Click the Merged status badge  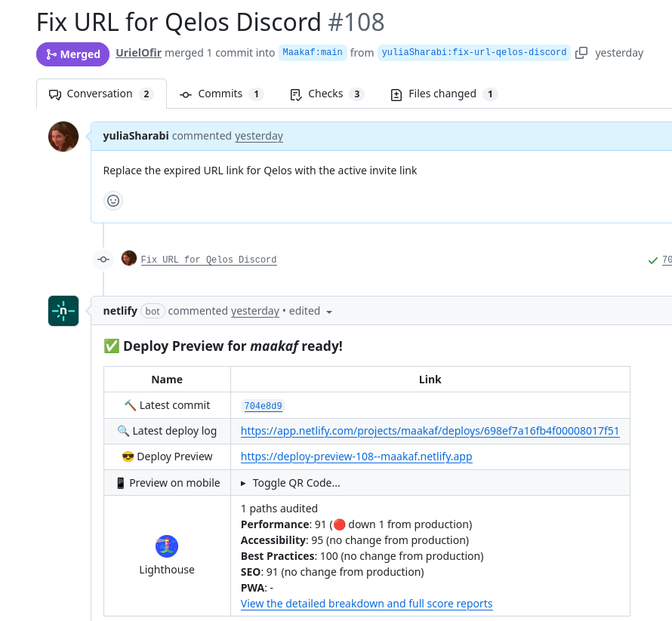72,54
